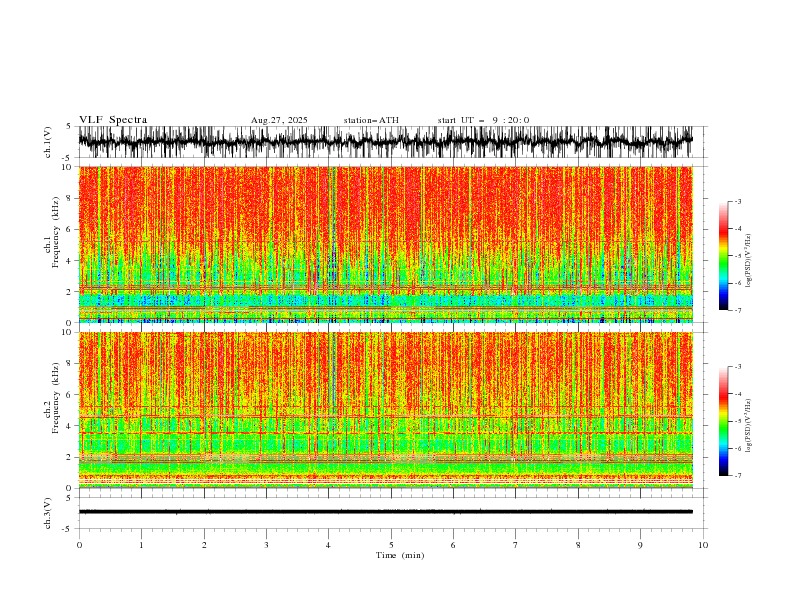Click the ch.3 voltage waveform trace

point(385,512)
